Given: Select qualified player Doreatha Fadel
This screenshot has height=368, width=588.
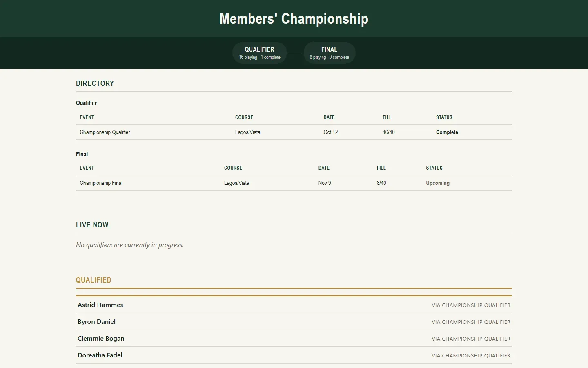Looking at the screenshot, I should coord(100,355).
